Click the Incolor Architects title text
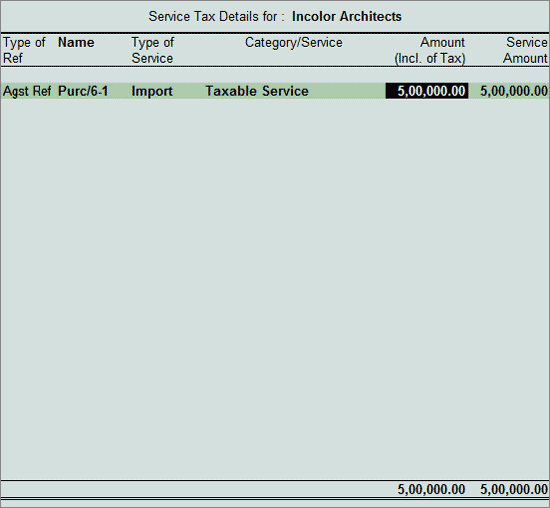 pyautogui.click(x=347, y=16)
